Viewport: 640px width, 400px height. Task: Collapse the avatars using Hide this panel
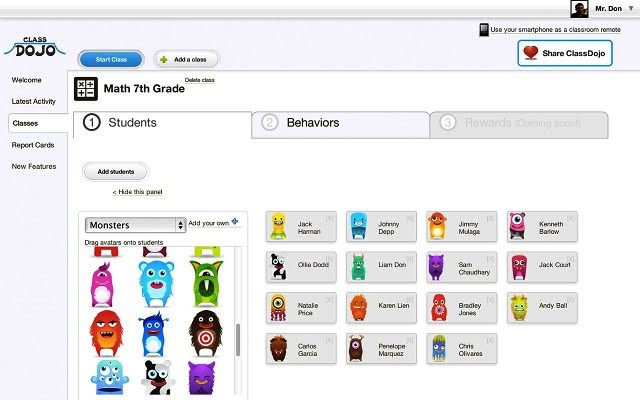click(138, 192)
